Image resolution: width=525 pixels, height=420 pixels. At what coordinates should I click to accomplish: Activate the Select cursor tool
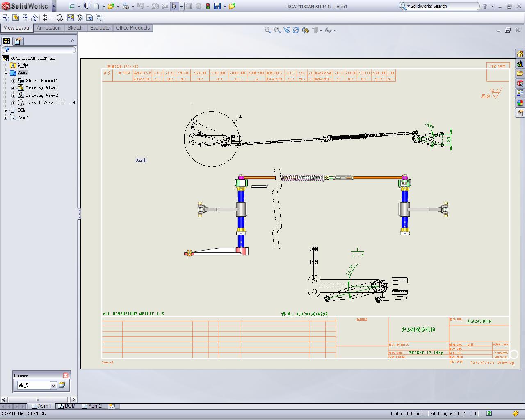click(174, 6)
